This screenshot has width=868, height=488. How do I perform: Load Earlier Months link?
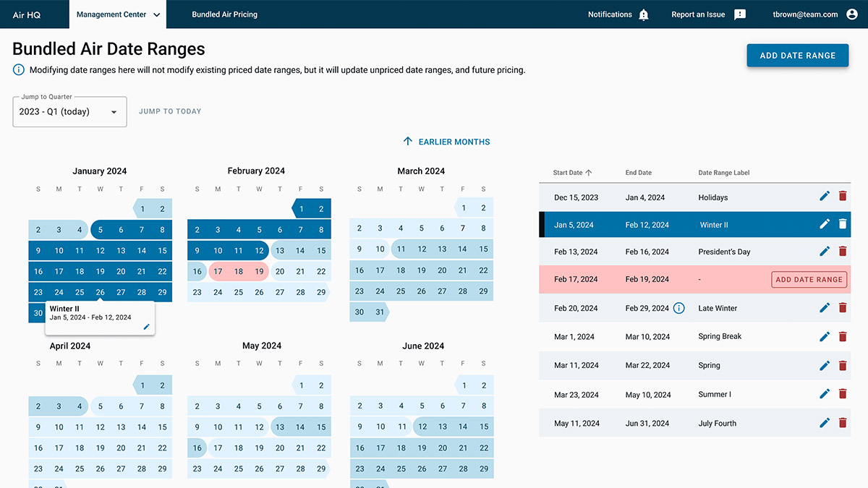coord(454,142)
